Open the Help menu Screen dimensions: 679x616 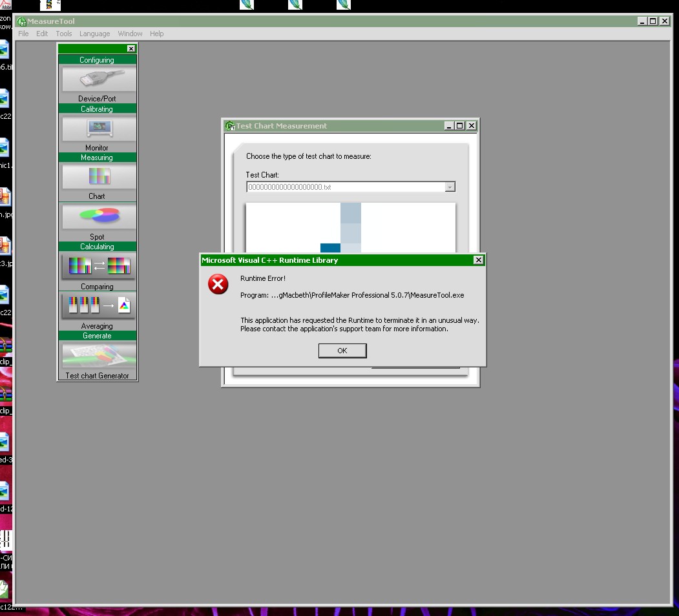click(157, 34)
